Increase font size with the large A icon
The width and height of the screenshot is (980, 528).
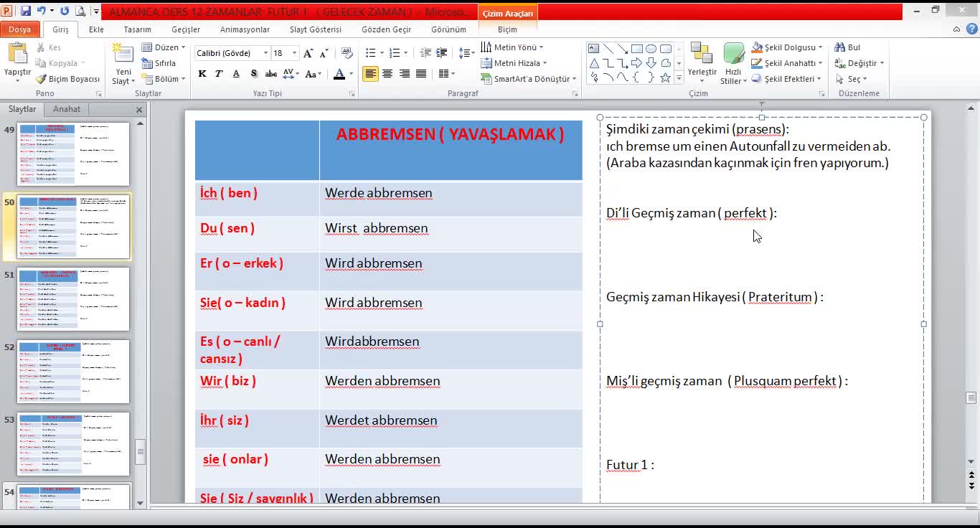point(308,53)
